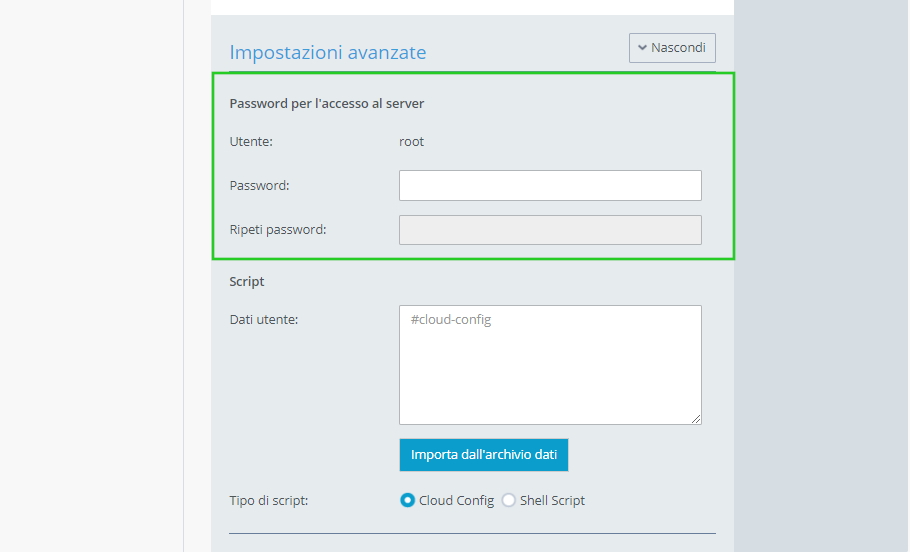The height and width of the screenshot is (552, 910).
Task: Collapse advanced settings with Nascondi button
Action: (x=672, y=48)
